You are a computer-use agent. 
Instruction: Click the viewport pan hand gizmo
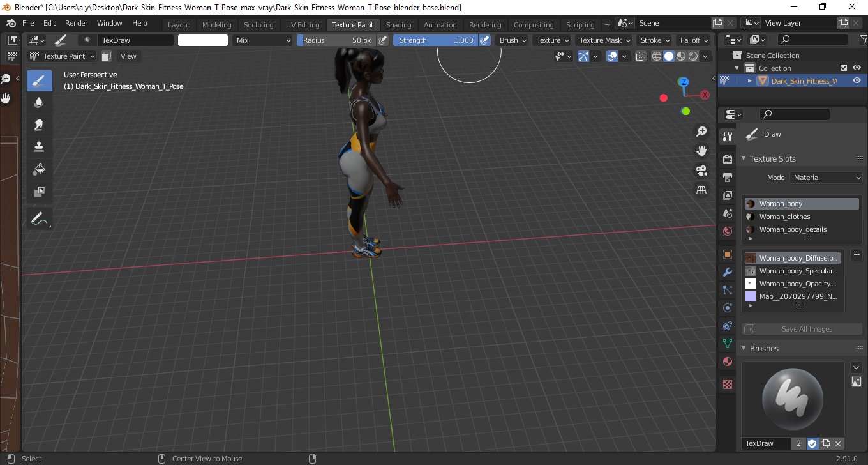point(701,151)
